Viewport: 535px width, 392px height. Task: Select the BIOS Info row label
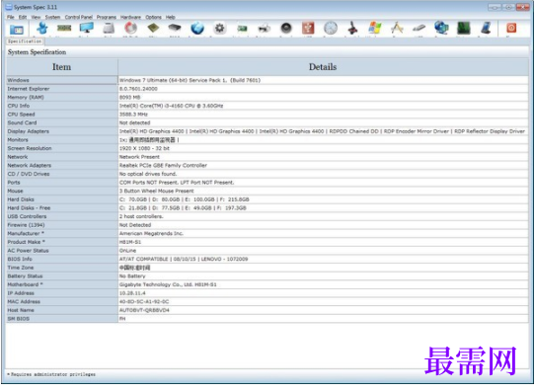click(62, 260)
